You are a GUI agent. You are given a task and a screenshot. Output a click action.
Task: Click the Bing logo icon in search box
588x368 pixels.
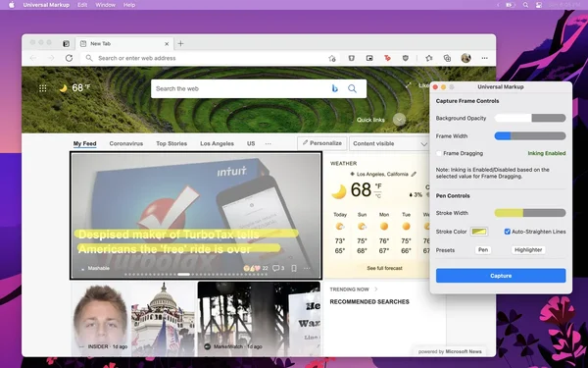coord(335,88)
